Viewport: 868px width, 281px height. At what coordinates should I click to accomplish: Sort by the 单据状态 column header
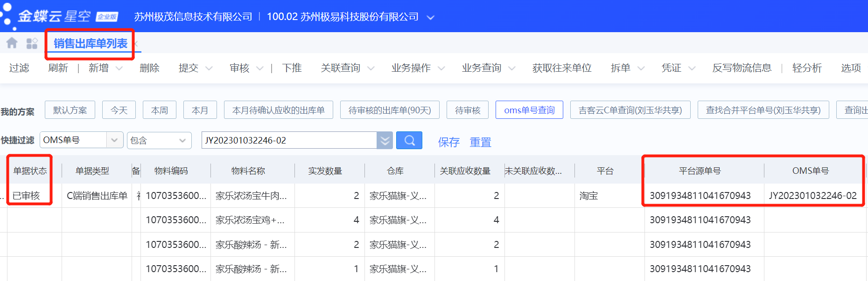point(30,171)
